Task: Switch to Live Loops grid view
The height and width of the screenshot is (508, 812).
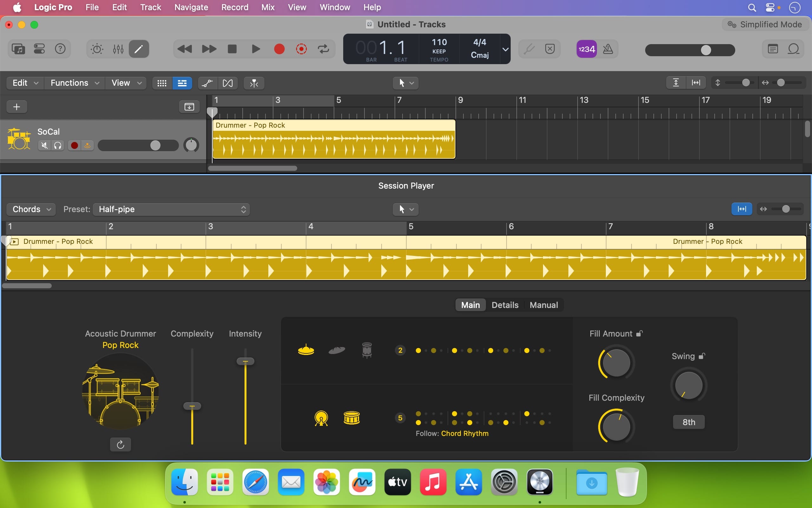Action: [x=162, y=83]
